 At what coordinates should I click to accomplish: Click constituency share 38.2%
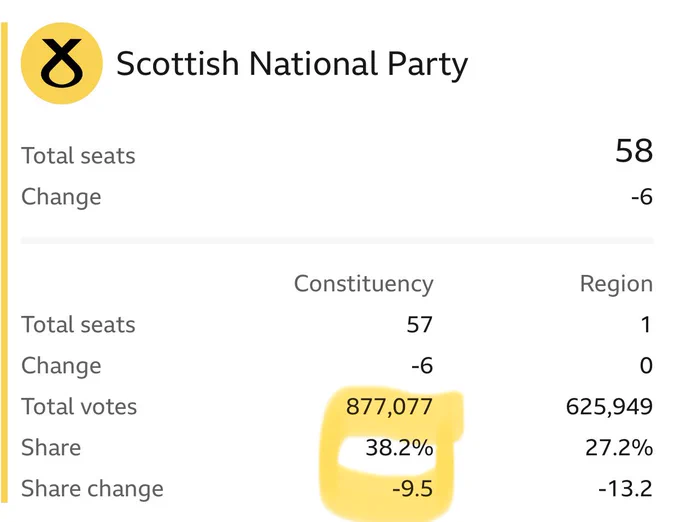pyautogui.click(x=399, y=448)
